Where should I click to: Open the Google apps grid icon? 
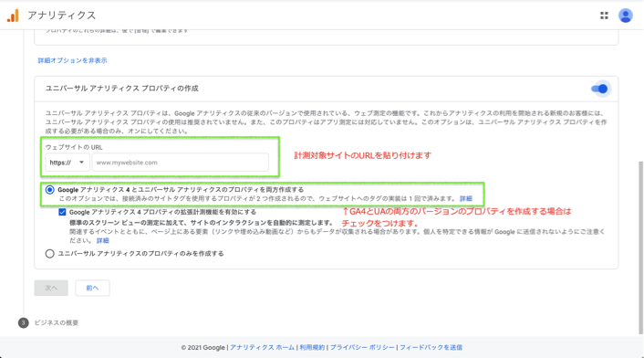point(604,16)
